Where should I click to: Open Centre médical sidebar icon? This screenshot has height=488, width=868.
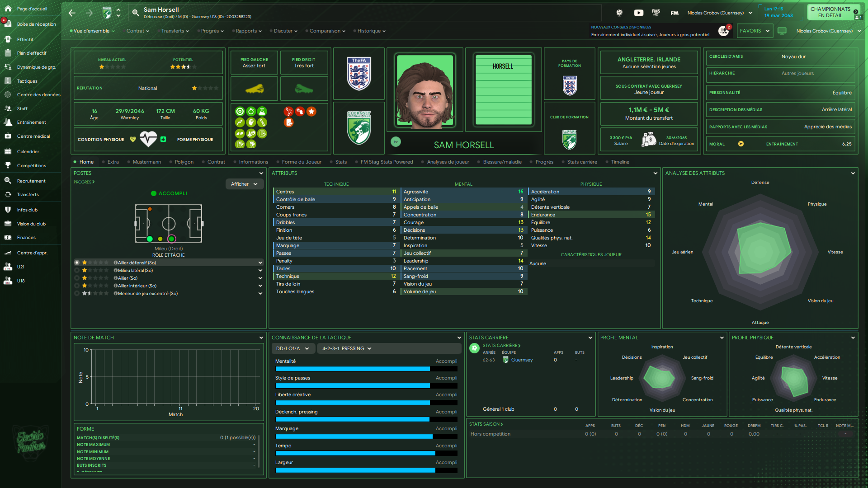(8, 136)
